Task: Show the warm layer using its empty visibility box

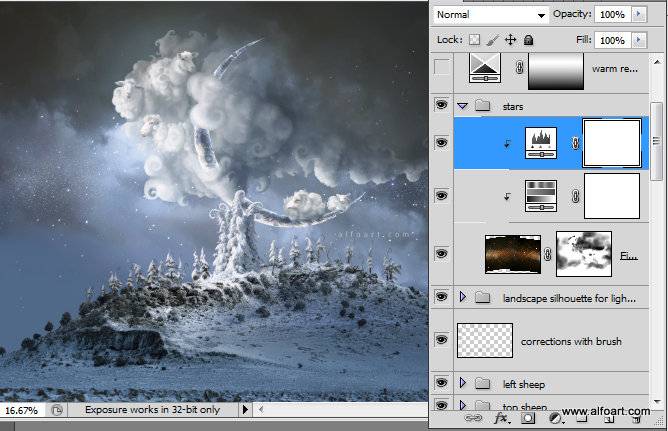Action: coord(441,67)
